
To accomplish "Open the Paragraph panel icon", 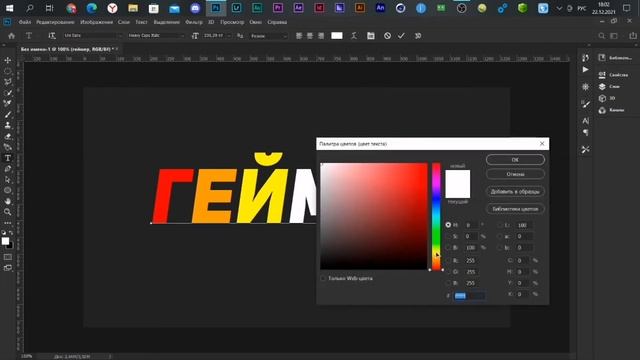I will (x=585, y=132).
